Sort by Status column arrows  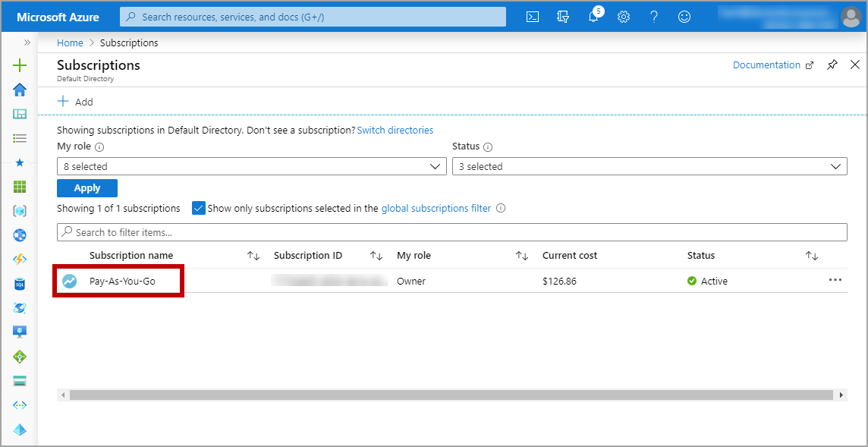[812, 256]
